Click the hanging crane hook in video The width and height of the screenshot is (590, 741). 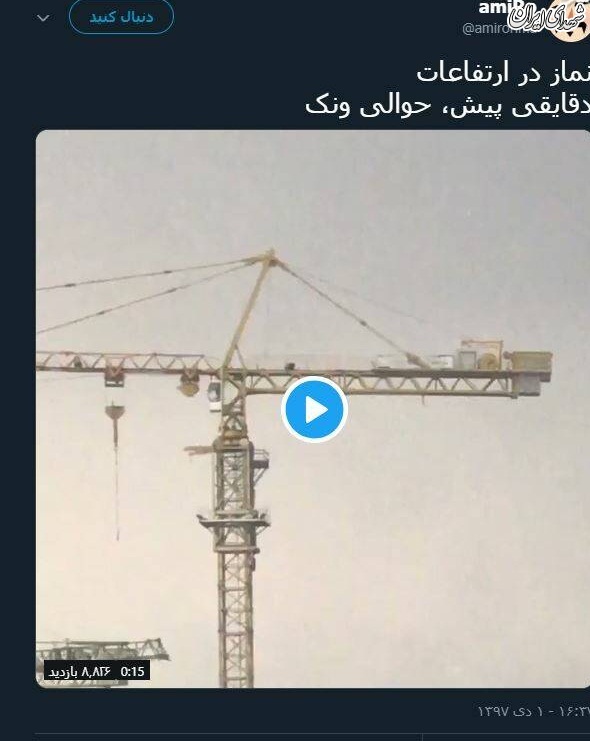115,412
